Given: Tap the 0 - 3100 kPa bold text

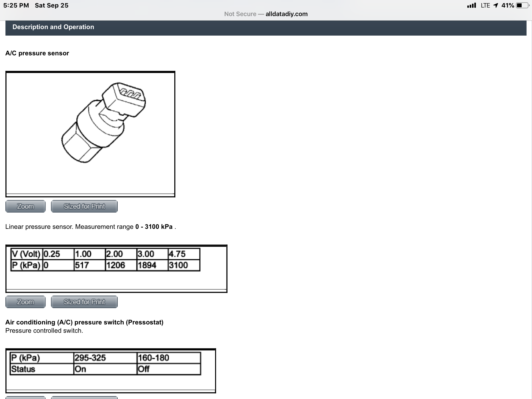Looking at the screenshot, I should [x=154, y=227].
